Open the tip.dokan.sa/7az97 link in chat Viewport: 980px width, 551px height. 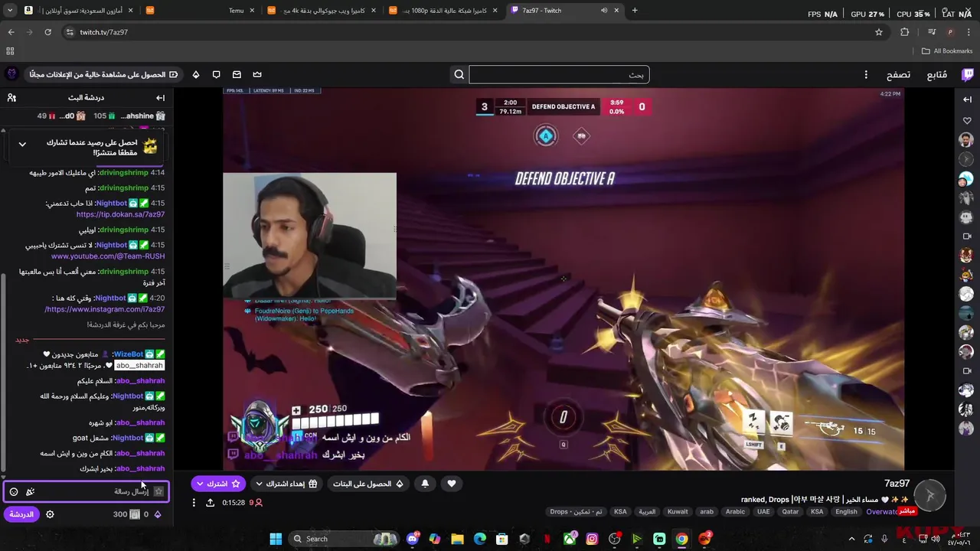click(120, 214)
